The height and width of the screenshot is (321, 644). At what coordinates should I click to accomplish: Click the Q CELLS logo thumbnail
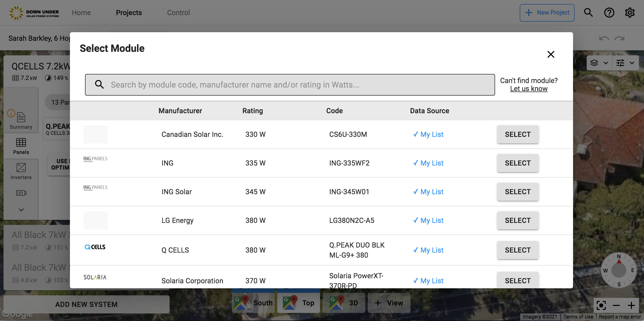(x=95, y=247)
